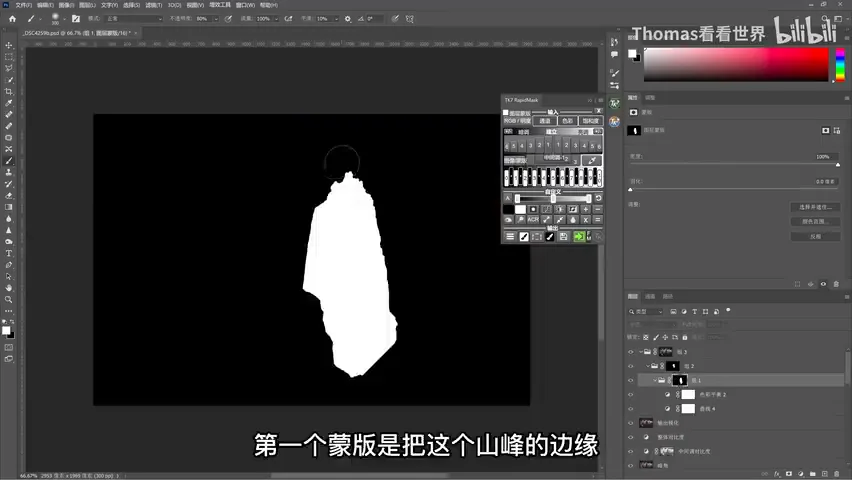Viewport: 852px width, 480px height.
Task: Select the Type tool
Action: pos(9,253)
